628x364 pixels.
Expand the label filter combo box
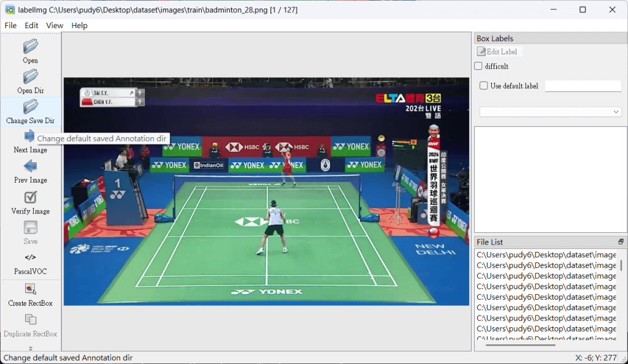[x=550, y=112]
